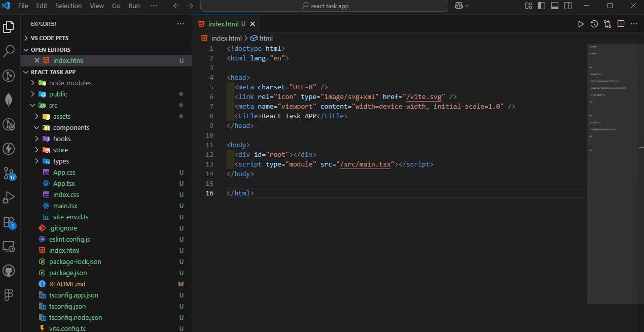Open the MongoDB leaf icon in activity bar
This screenshot has width=644, height=332.
pyautogui.click(x=9, y=100)
